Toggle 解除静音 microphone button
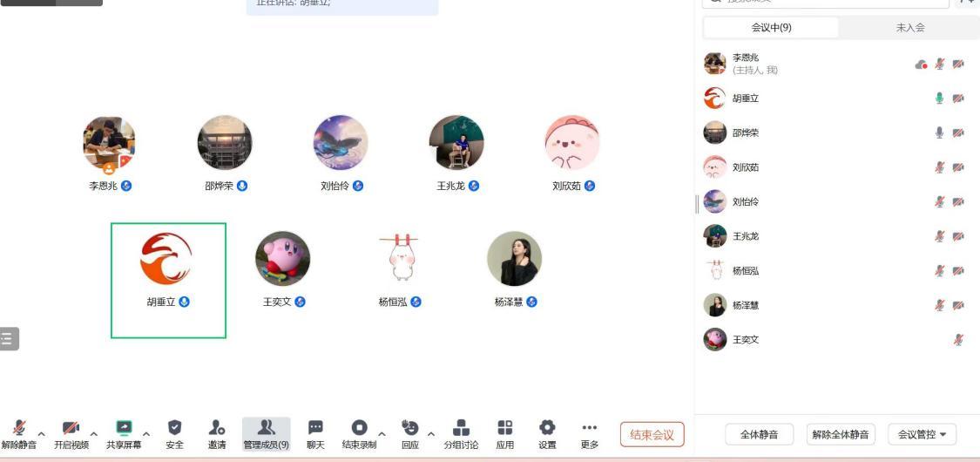This screenshot has height=462, width=980. (x=19, y=428)
